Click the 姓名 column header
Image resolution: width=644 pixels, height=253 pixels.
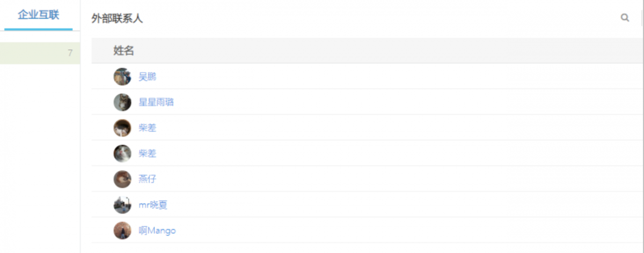pyautogui.click(x=123, y=51)
